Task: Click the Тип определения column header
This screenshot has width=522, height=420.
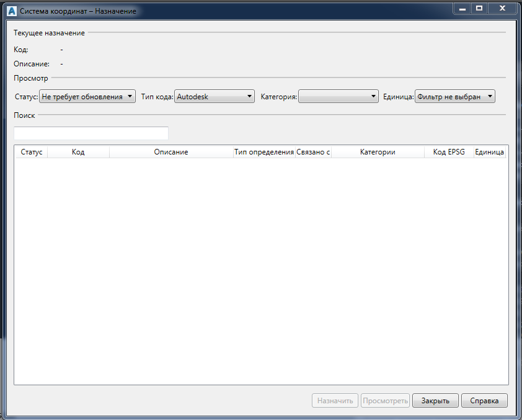Action: (264, 152)
